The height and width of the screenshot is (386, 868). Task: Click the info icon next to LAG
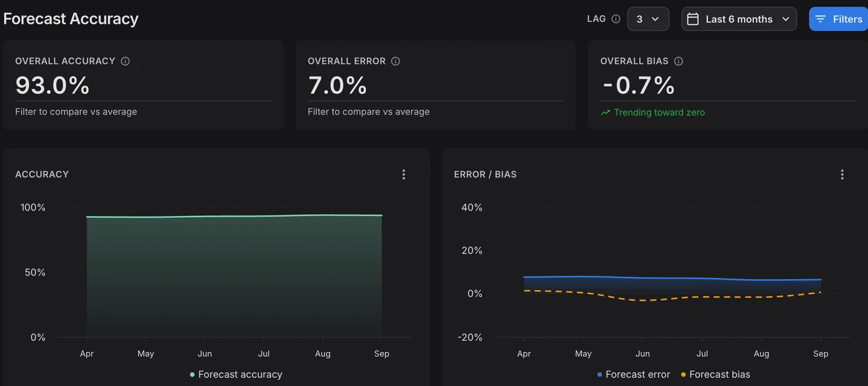616,19
